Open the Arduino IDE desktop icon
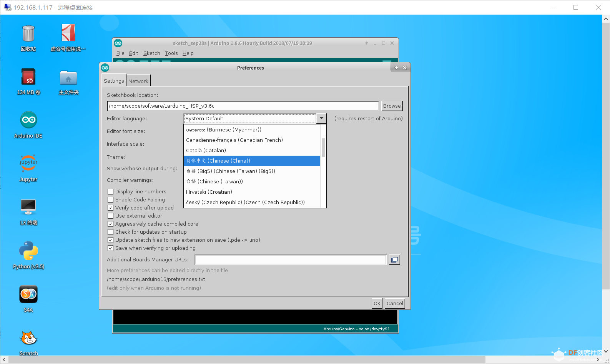The width and height of the screenshot is (610, 364). point(28,120)
